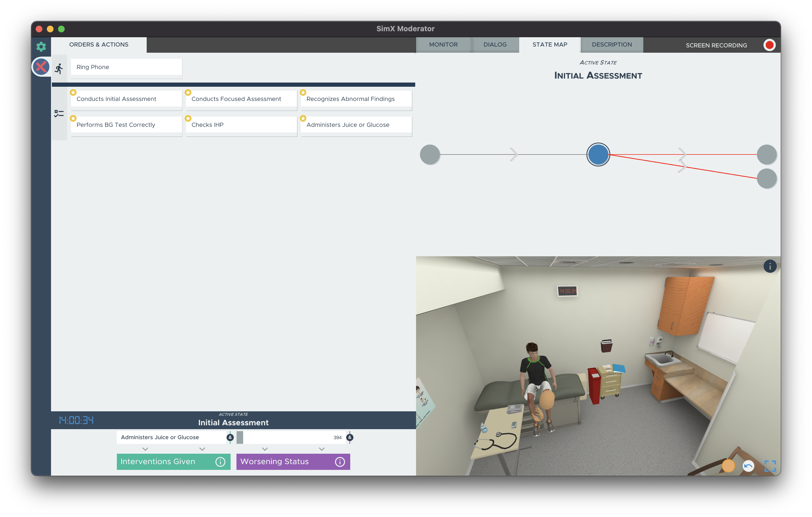This screenshot has width=812, height=517.
Task: Expand 3D view with fullscreen icon
Action: coord(770,466)
